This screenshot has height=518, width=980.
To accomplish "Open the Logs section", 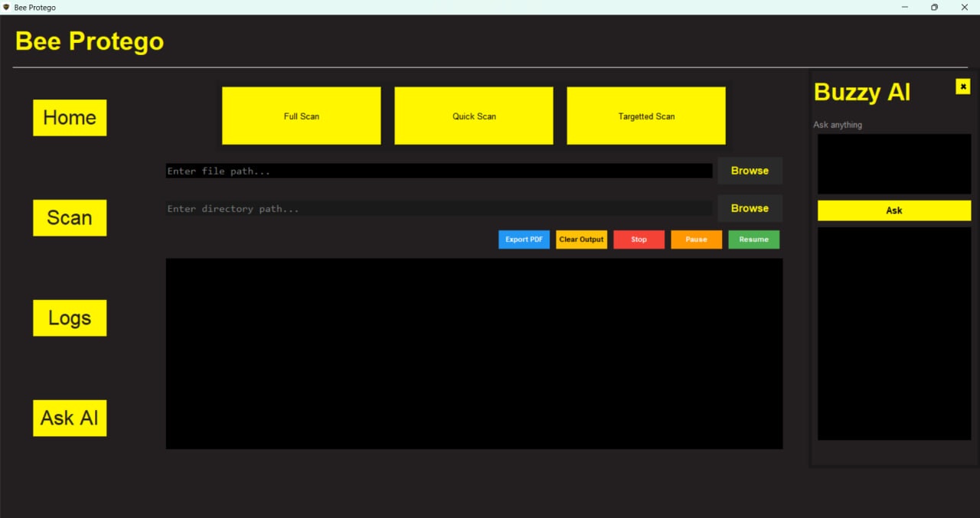I will point(70,318).
